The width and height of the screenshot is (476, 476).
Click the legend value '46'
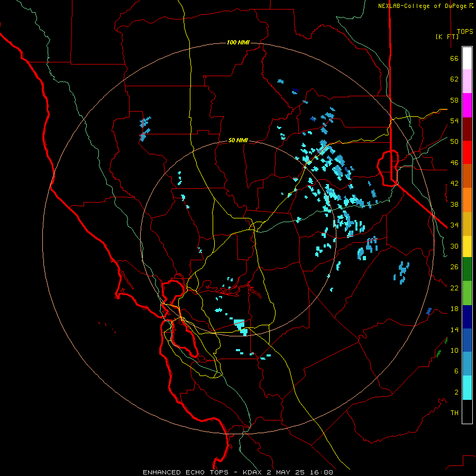(454, 163)
